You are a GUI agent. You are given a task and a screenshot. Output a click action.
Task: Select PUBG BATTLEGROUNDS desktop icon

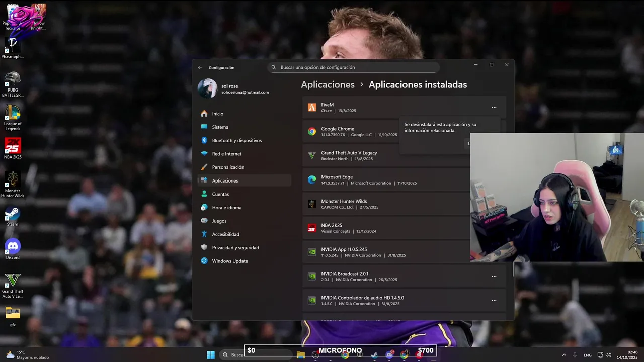pos(13,84)
